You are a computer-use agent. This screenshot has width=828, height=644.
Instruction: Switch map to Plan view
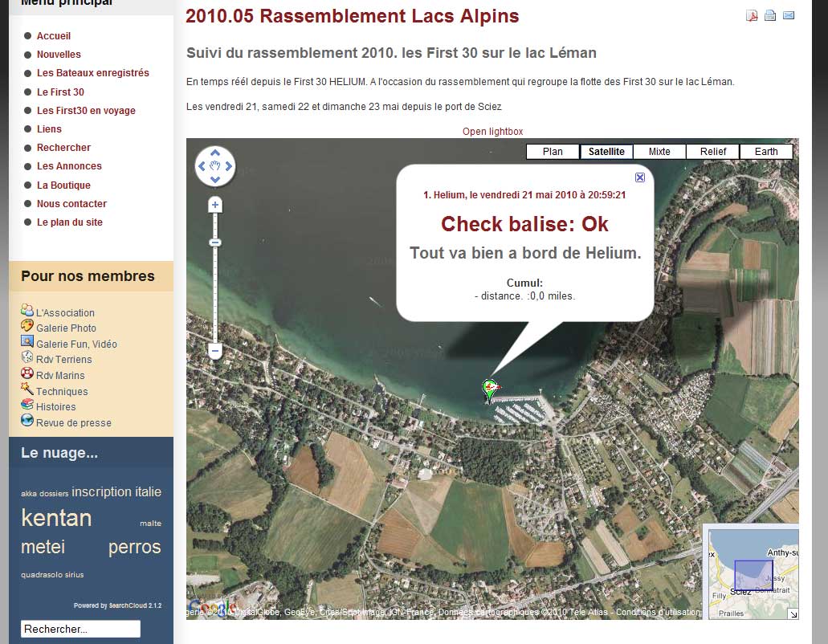pos(553,152)
